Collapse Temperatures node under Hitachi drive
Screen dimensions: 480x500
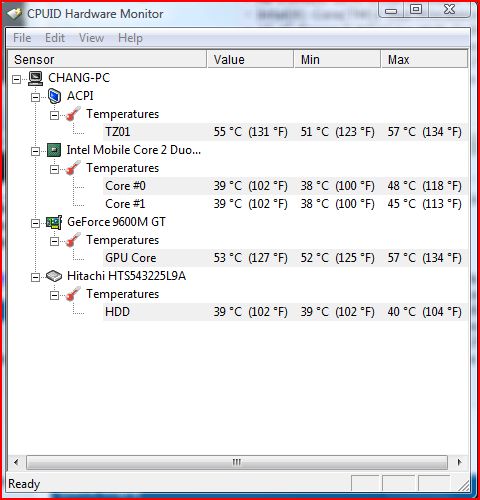[x=54, y=295]
